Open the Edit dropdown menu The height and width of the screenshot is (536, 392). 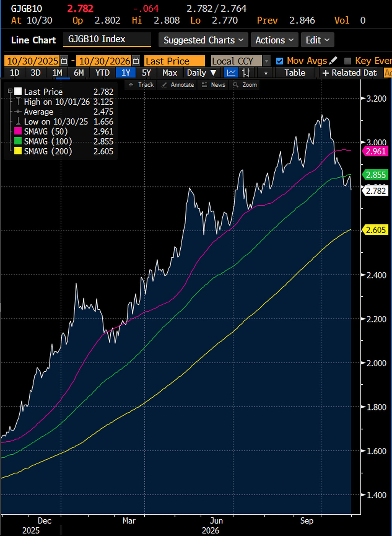317,40
